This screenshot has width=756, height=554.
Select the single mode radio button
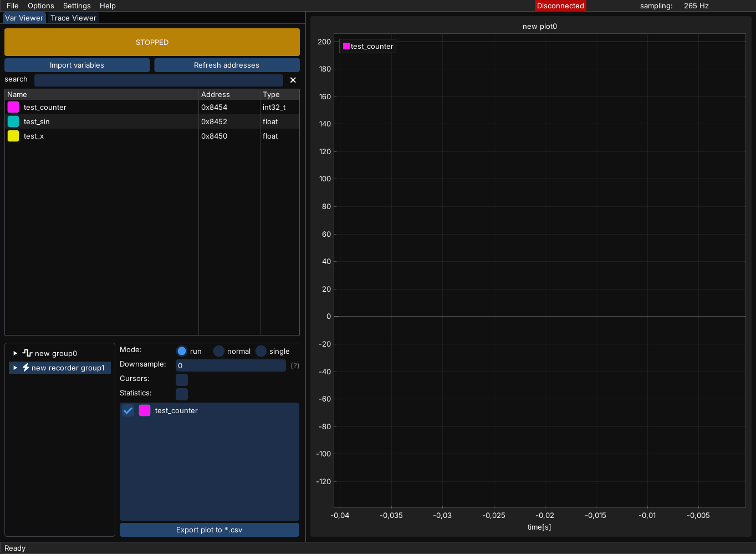(261, 351)
